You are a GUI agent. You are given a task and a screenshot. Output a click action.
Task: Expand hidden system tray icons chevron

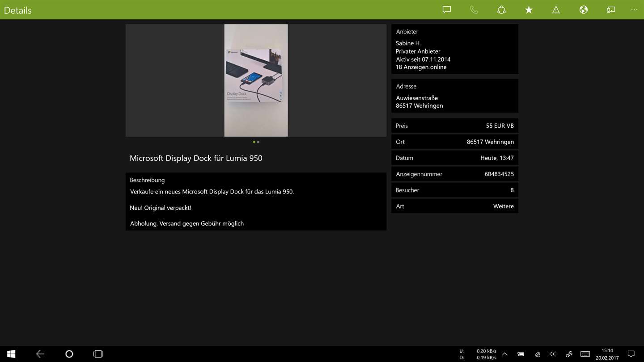coord(504,354)
